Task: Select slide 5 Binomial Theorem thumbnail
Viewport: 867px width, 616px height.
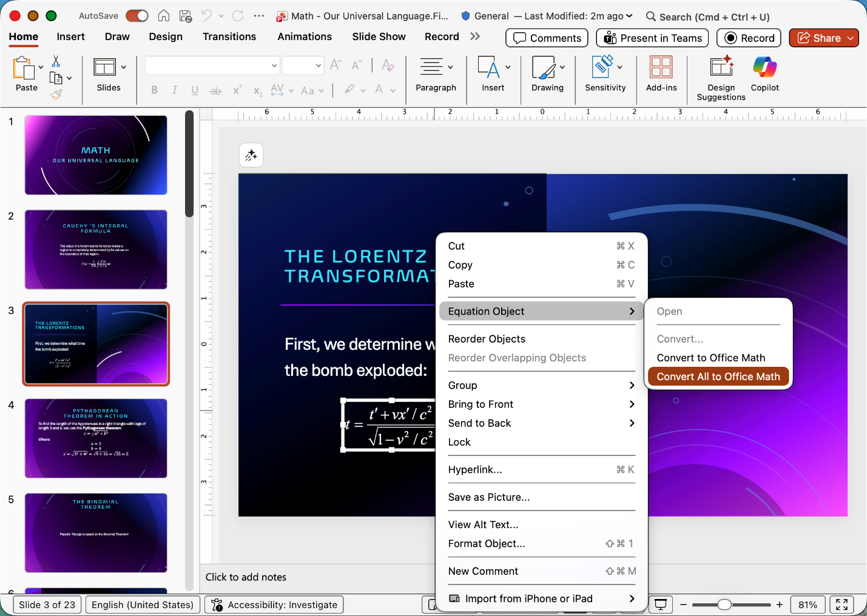Action: coord(96,533)
